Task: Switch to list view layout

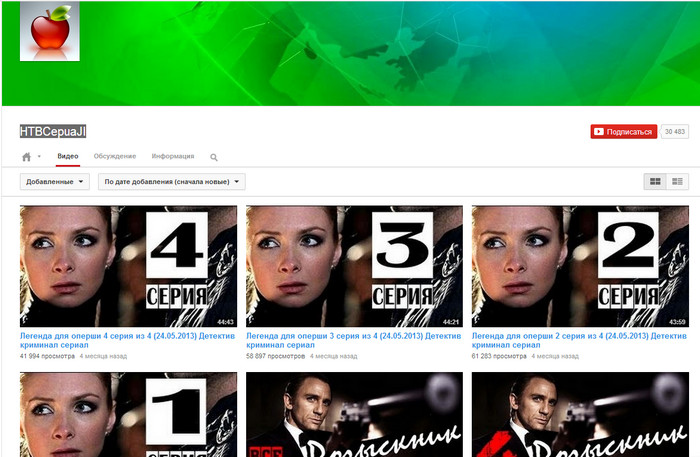Action: [x=677, y=181]
